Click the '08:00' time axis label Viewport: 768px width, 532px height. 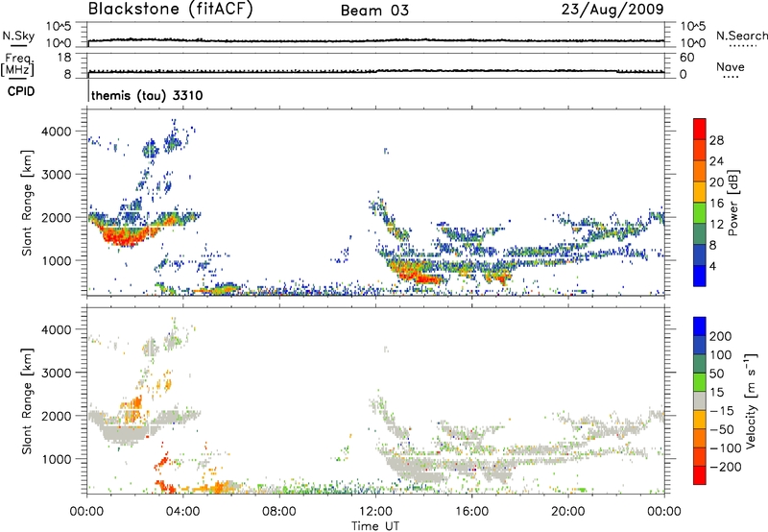click(279, 512)
